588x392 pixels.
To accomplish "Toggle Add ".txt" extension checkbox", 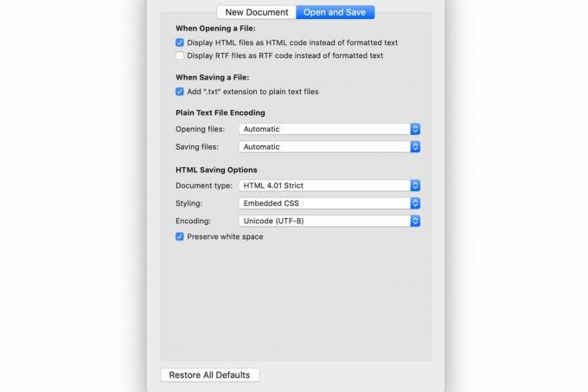I will point(180,92).
